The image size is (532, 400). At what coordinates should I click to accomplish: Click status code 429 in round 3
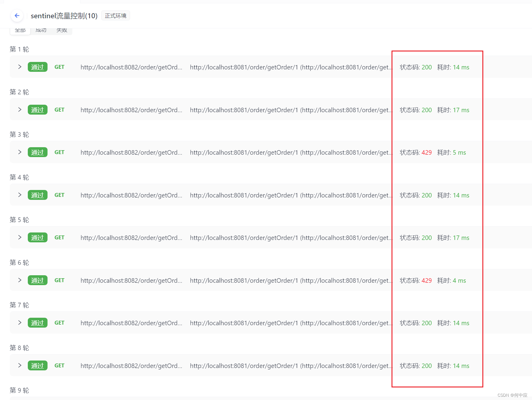pos(426,153)
